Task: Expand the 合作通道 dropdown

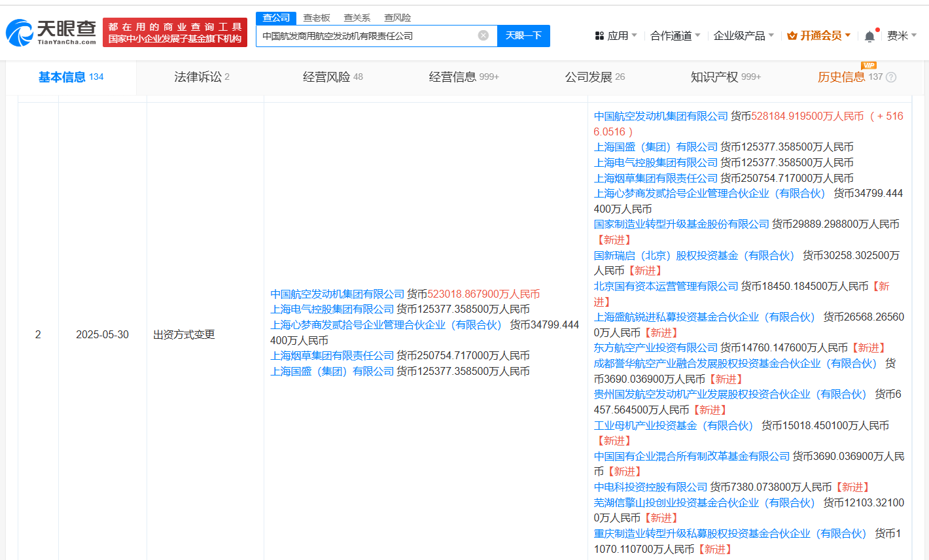Action: point(675,36)
